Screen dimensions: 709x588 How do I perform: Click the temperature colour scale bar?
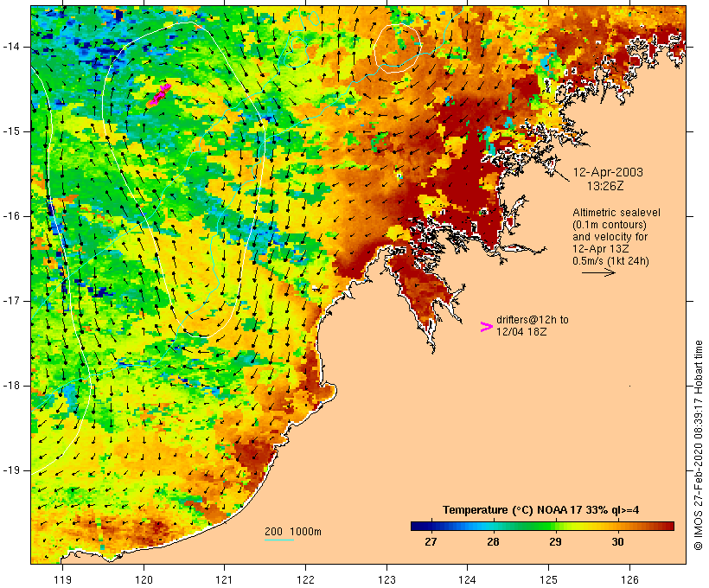pyautogui.click(x=543, y=526)
